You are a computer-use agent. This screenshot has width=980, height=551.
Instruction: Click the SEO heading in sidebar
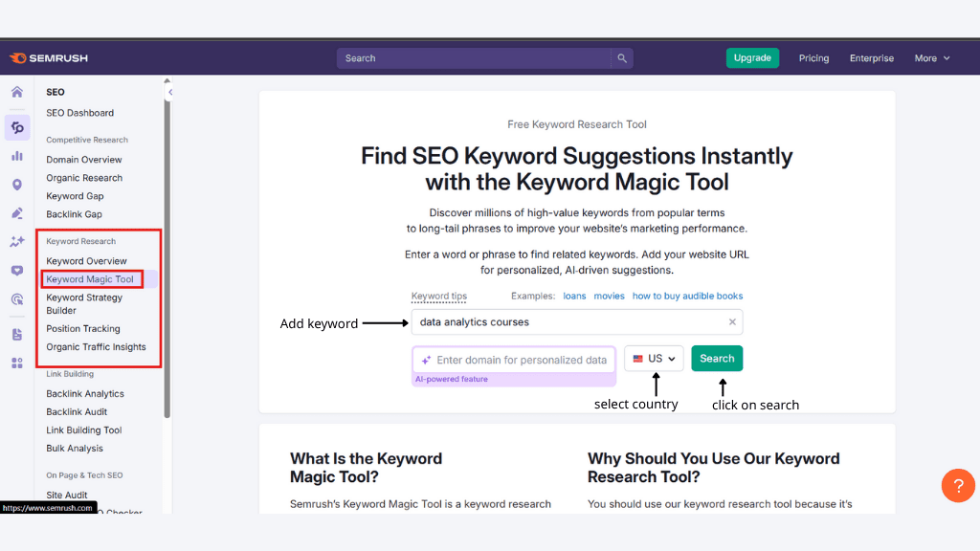coord(55,93)
